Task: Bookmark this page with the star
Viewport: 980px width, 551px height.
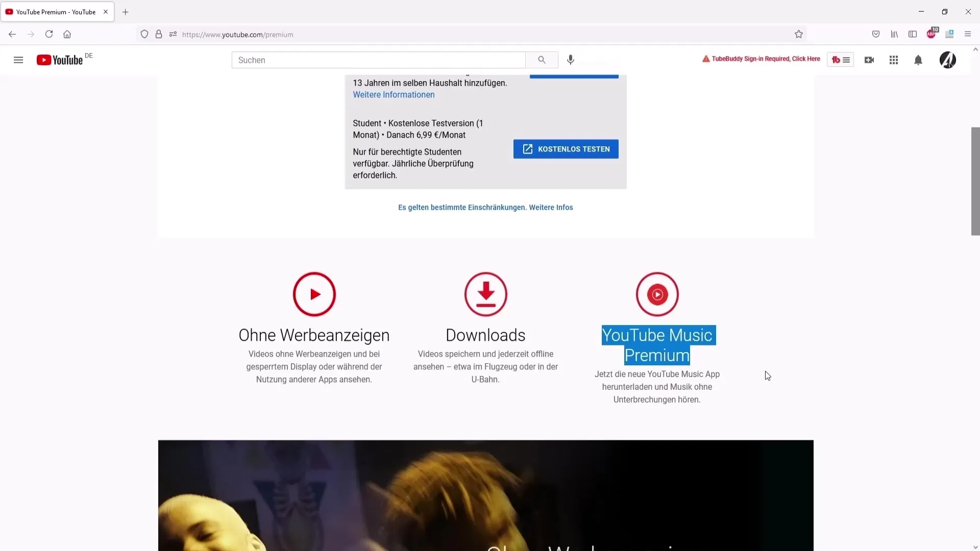Action: coord(799,34)
